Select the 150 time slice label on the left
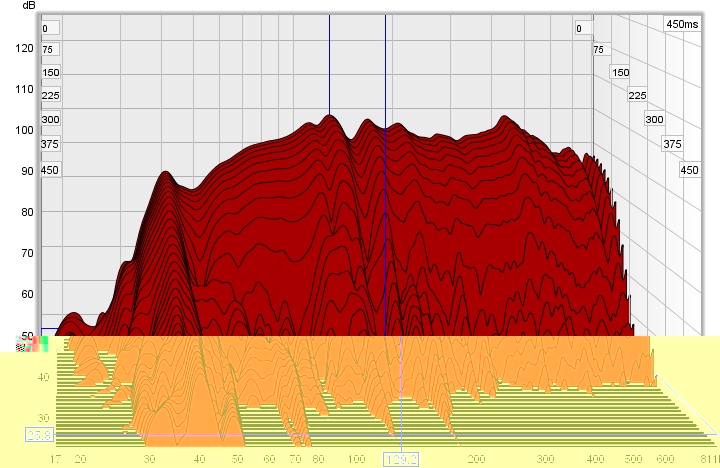Screen dimensions: 720x468 click(x=50, y=73)
